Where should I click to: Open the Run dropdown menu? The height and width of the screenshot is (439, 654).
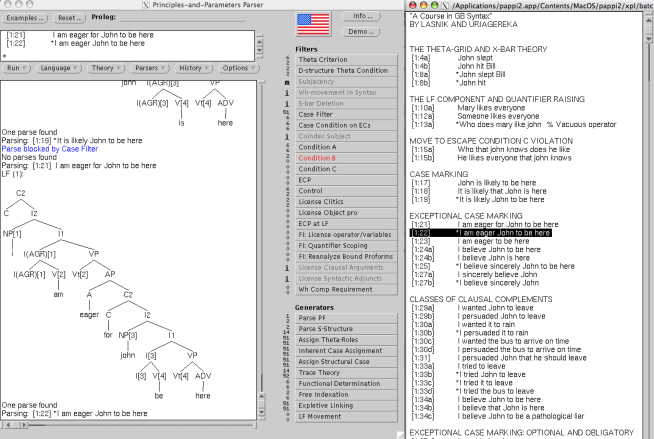click(16, 68)
